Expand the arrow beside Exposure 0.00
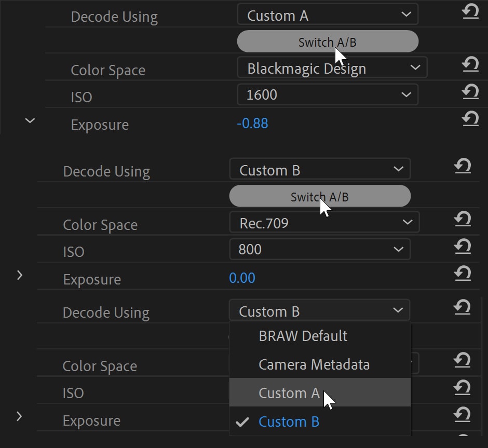The width and height of the screenshot is (488, 448). pyautogui.click(x=20, y=275)
